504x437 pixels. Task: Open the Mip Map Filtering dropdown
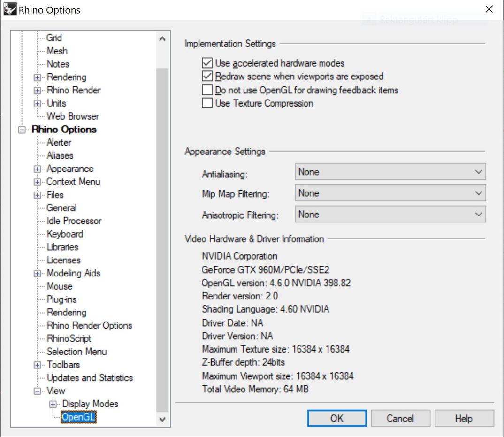click(x=390, y=193)
